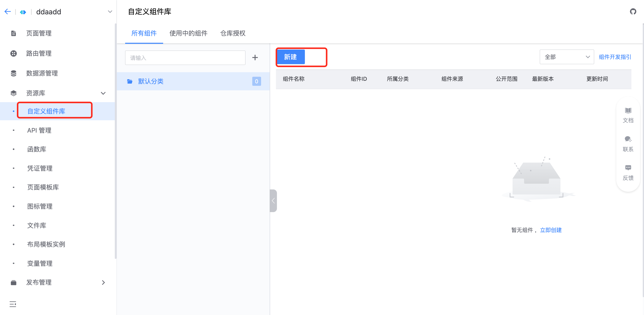This screenshot has height=315, width=644.
Task: Open the GitHub icon link
Action: pyautogui.click(x=633, y=12)
